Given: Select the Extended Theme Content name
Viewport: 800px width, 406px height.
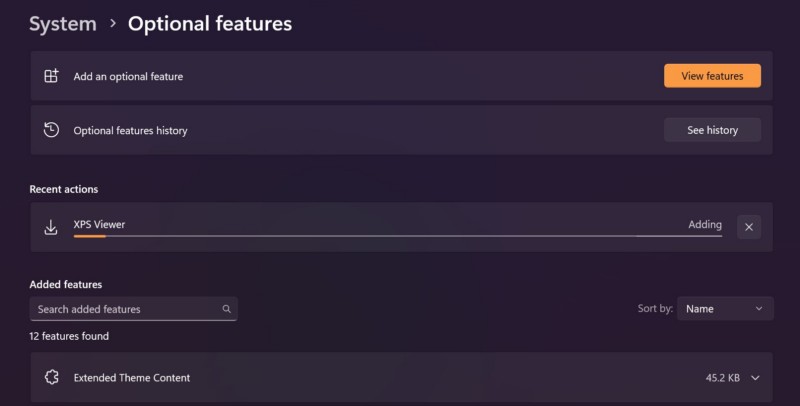Looking at the screenshot, I should [x=132, y=378].
